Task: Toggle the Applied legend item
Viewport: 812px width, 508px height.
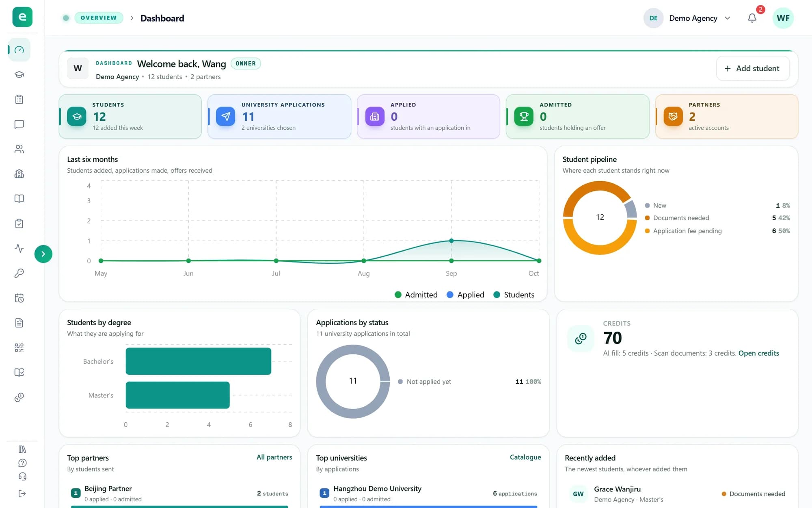Action: point(465,295)
